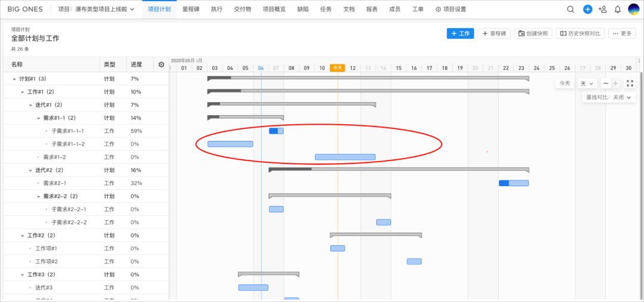Open the 缺陷 tab
Image resolution: width=644 pixels, height=302 pixels.
pyautogui.click(x=303, y=10)
